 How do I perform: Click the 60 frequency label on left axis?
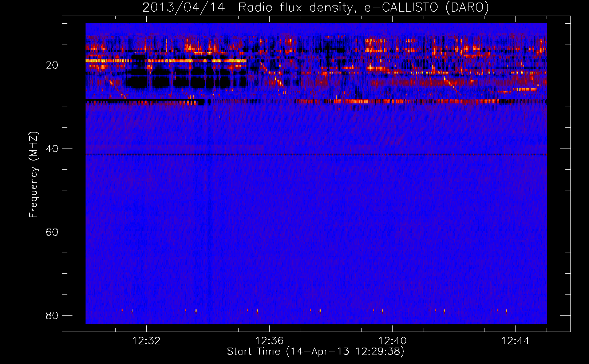[52, 232]
